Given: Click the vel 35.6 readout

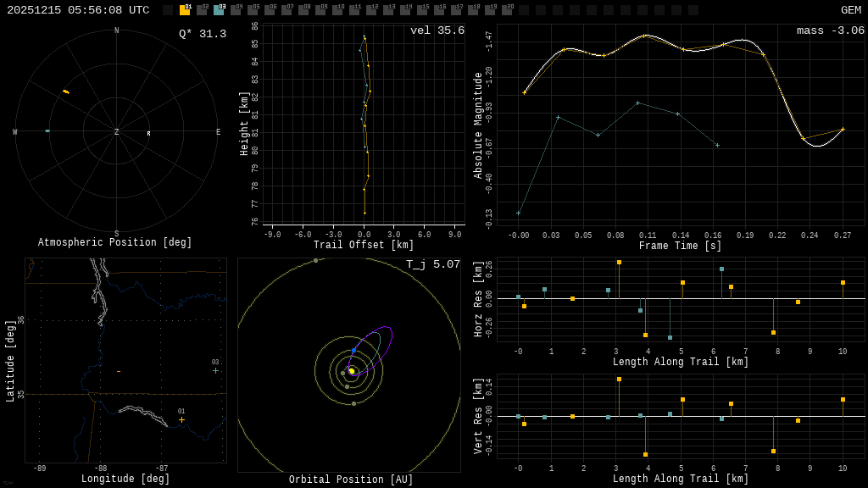Looking at the screenshot, I should 437,30.
